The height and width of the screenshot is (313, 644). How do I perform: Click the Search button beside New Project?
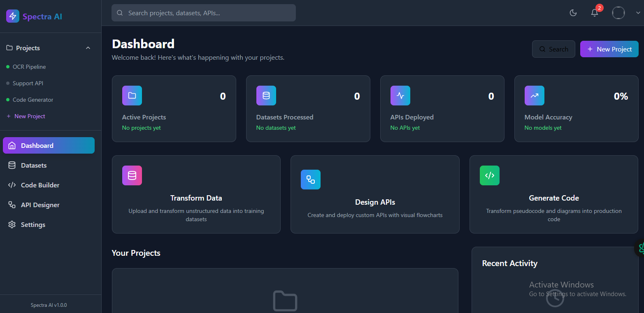pos(553,49)
